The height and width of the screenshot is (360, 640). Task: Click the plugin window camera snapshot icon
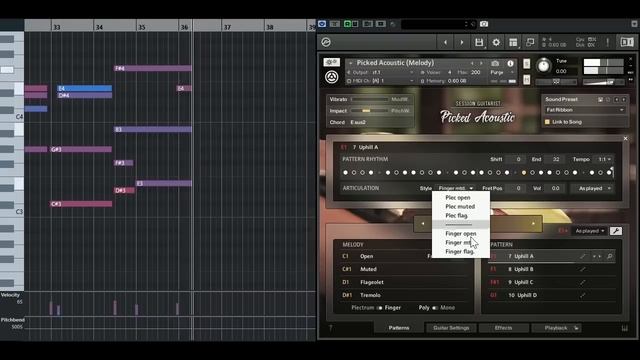pos(484,24)
